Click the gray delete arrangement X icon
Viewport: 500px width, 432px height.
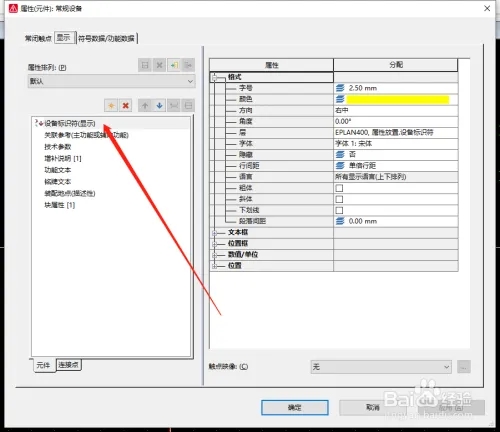(x=159, y=65)
